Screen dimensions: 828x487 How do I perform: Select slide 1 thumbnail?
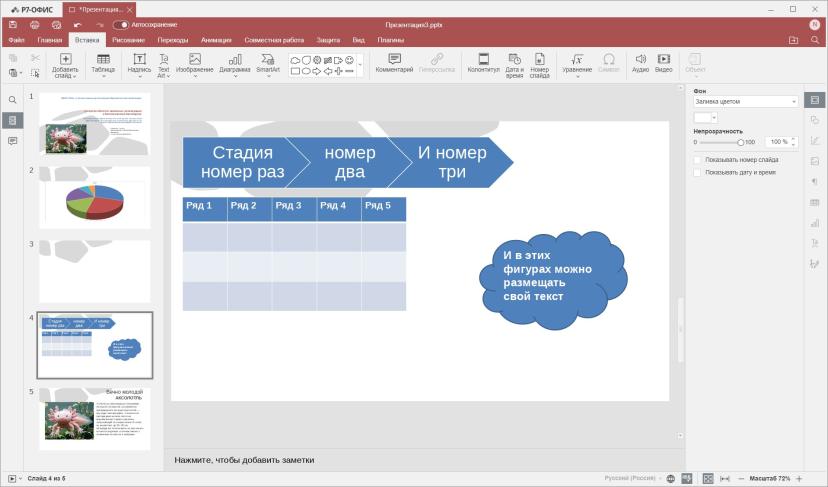click(95, 124)
